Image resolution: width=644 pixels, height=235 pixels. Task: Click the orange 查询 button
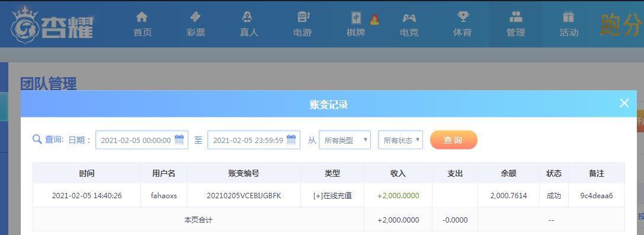click(x=453, y=140)
